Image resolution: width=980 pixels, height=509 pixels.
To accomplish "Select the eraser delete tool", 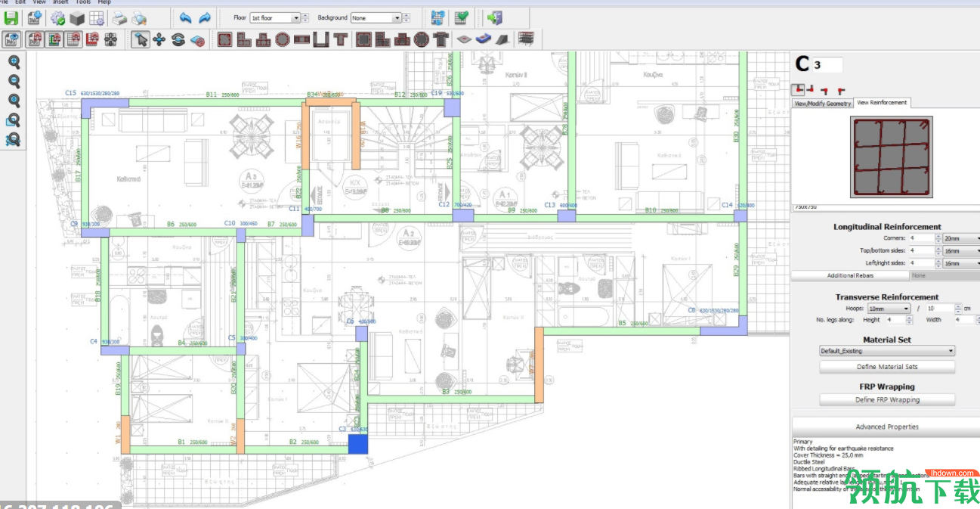I will tap(198, 39).
